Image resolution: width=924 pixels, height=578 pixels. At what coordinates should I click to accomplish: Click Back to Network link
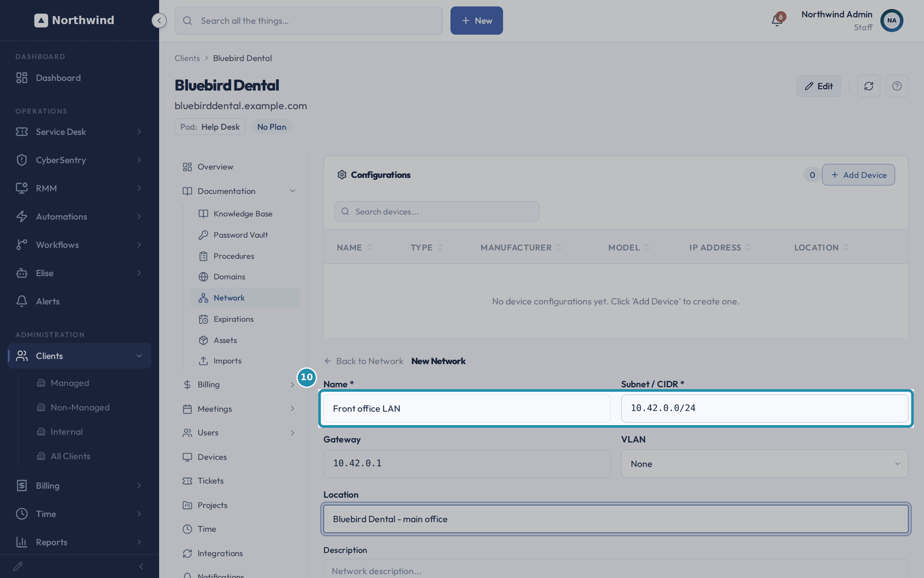(x=364, y=361)
